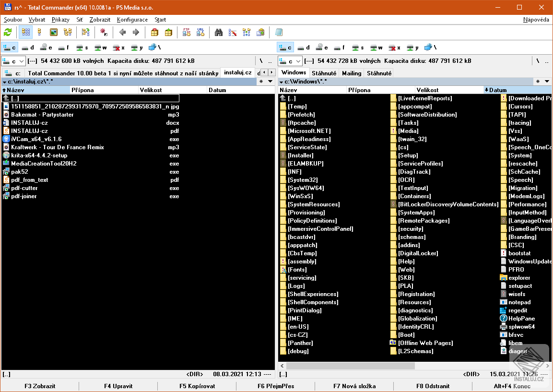Open FTP connect toolbar icon
Image resolution: width=553 pixels, height=392 pixels.
point(187,33)
